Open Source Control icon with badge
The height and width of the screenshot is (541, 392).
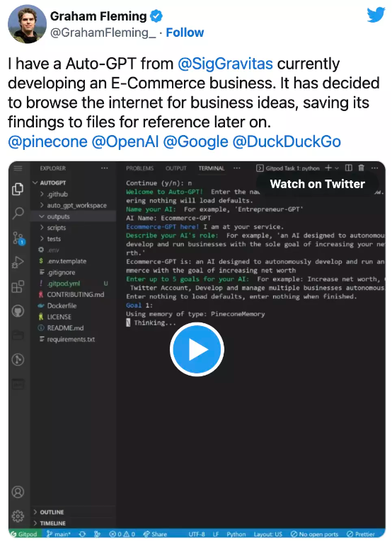[x=18, y=238]
